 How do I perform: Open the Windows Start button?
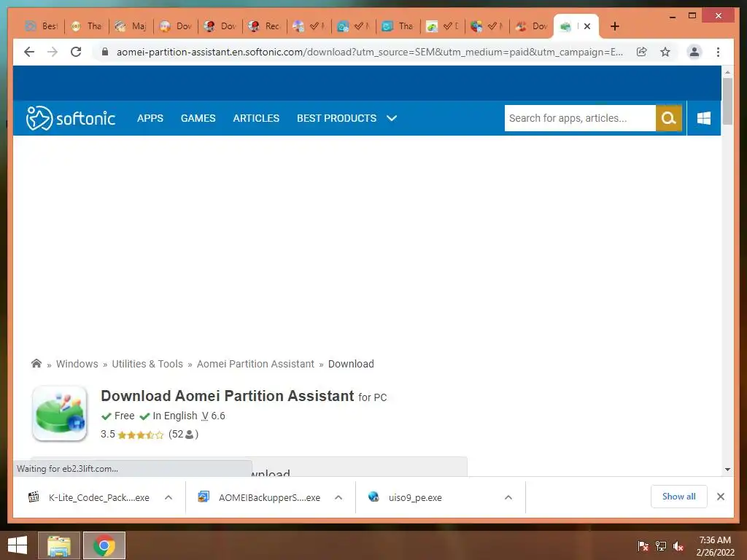(18, 545)
